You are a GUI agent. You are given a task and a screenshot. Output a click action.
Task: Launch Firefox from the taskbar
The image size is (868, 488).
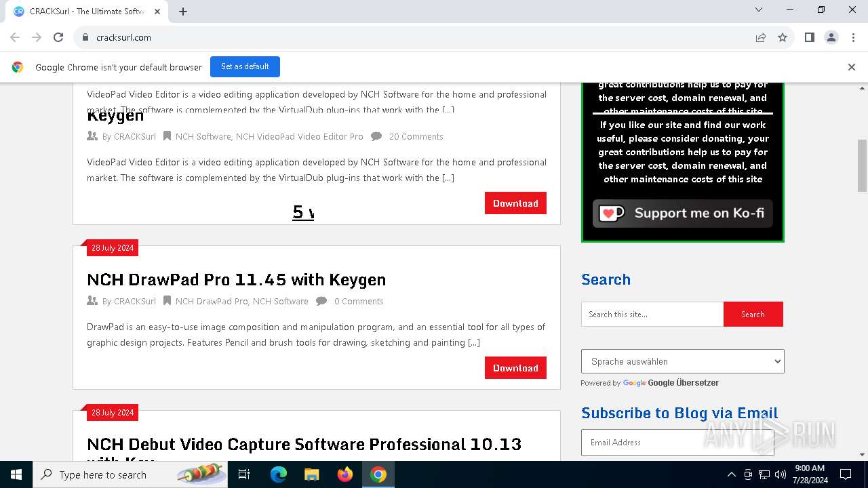[x=345, y=474]
